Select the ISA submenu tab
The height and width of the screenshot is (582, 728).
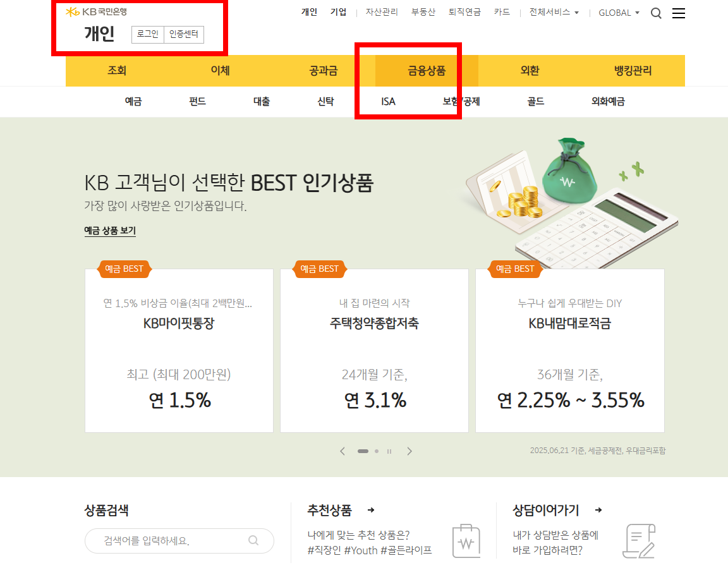point(388,102)
